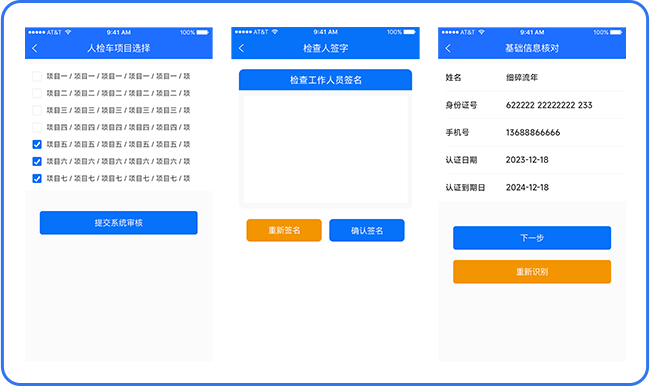Tap back arrow on 基础信息核对 screen

pos(448,48)
